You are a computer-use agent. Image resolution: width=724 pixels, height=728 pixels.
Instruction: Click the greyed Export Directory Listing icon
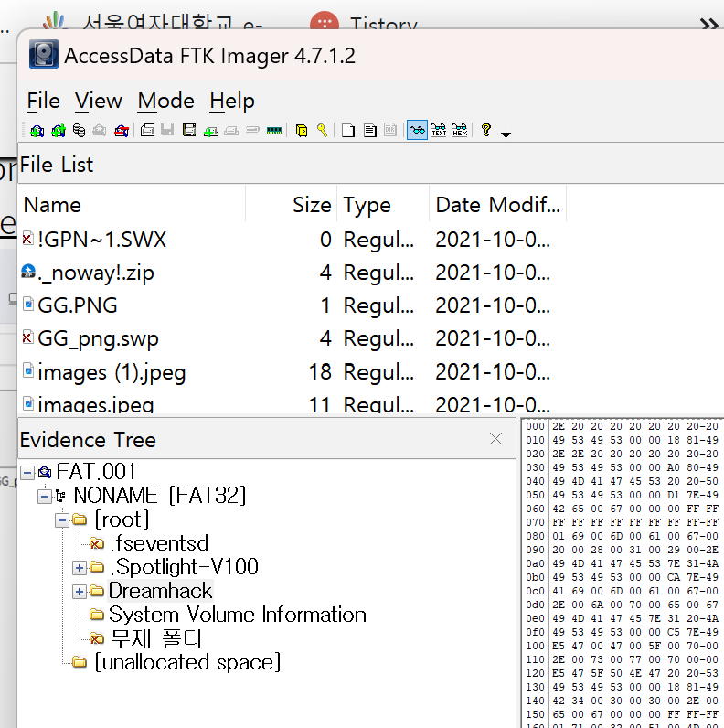(x=390, y=130)
